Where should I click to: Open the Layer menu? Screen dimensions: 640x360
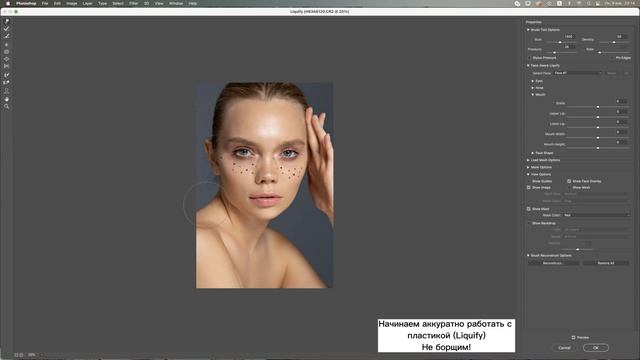point(88,3)
